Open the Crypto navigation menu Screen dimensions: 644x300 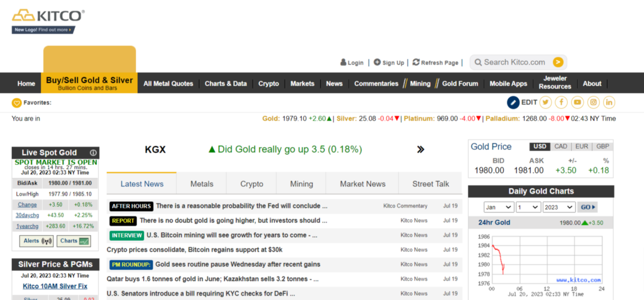point(269,84)
